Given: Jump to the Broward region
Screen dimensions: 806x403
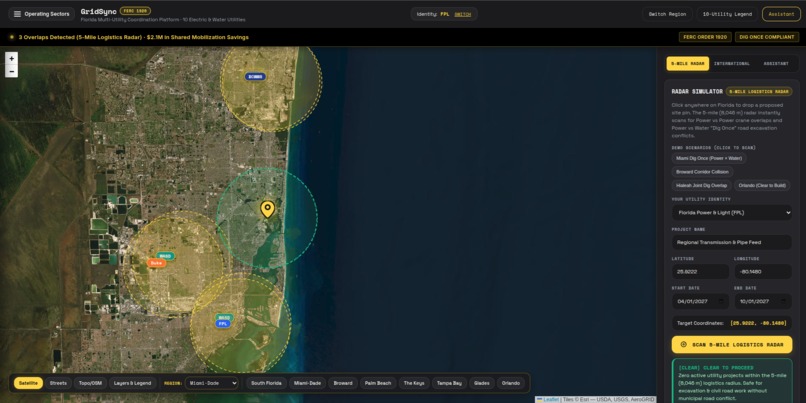Looking at the screenshot, I should (343, 383).
